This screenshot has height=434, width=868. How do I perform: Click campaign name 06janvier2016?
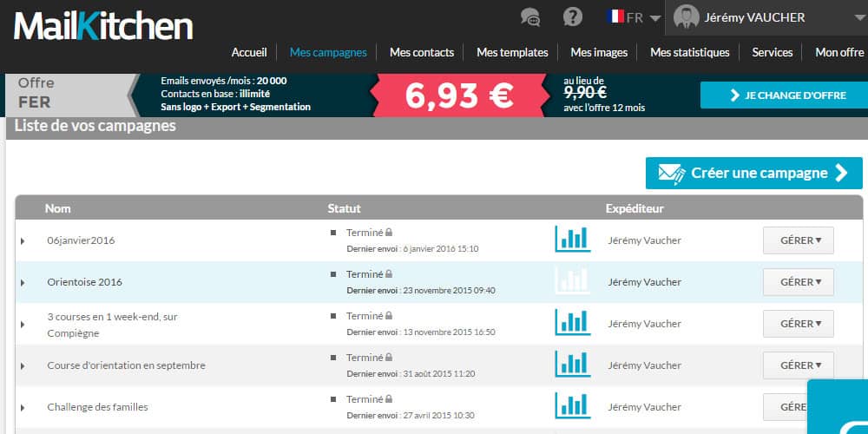coord(82,240)
